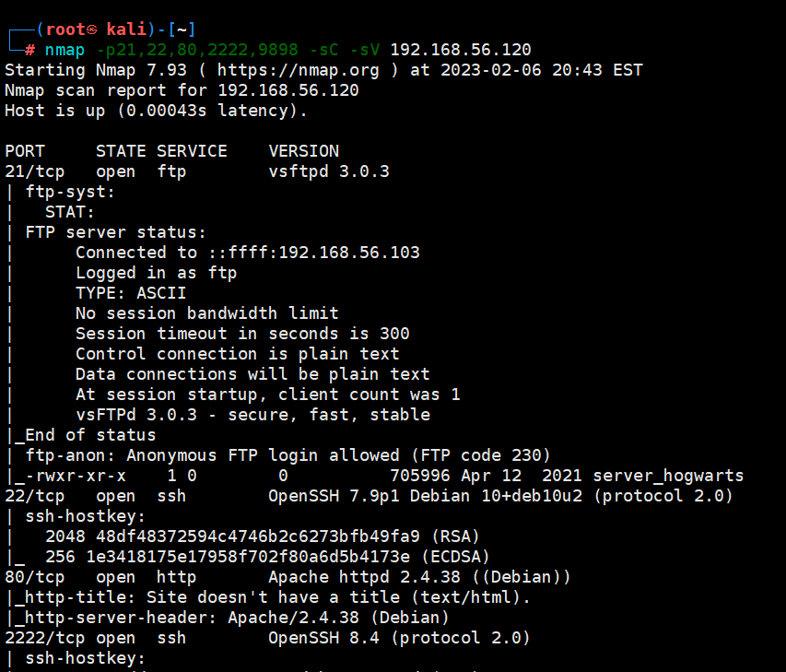Viewport: 786px width, 672px height.
Task: Click the 22/tcp port entry
Action: 29,496
